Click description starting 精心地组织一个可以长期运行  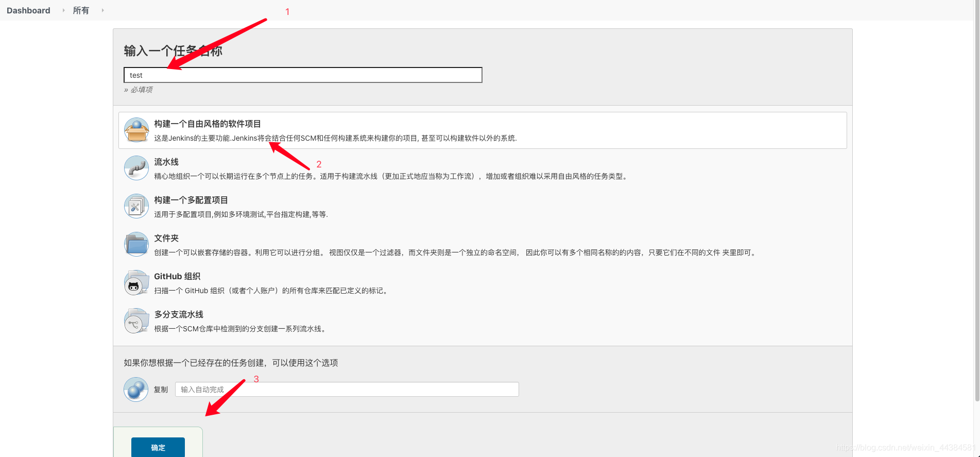click(391, 176)
